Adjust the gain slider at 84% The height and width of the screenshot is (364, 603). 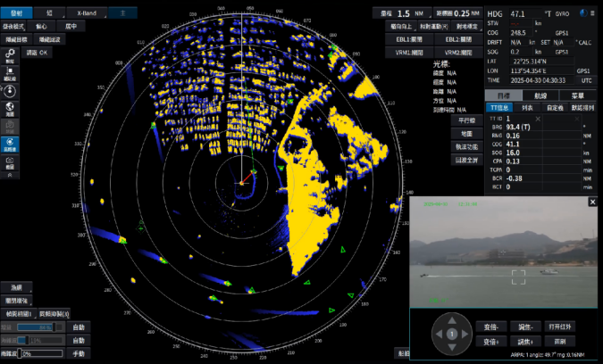point(40,327)
